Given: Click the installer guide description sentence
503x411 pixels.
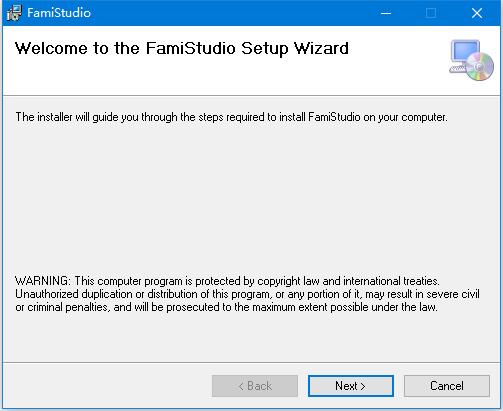Looking at the screenshot, I should pyautogui.click(x=231, y=117).
